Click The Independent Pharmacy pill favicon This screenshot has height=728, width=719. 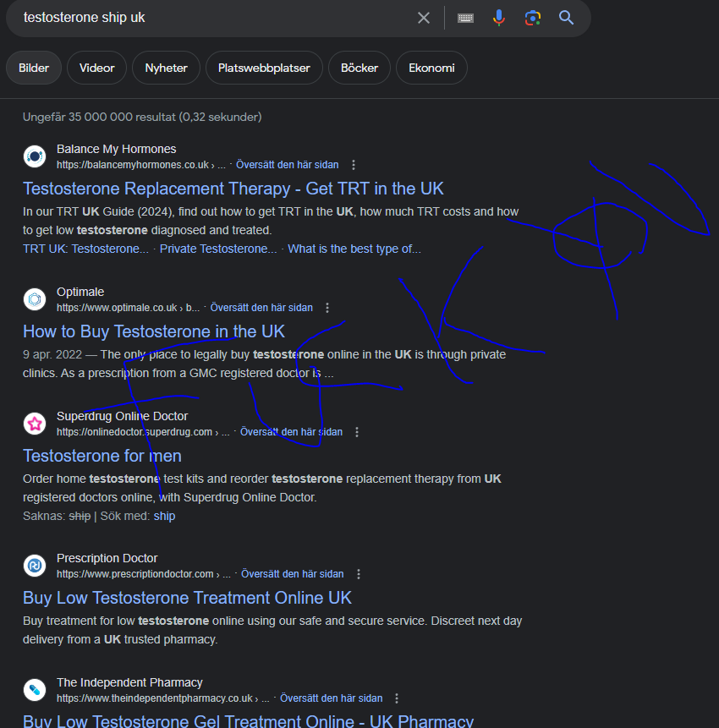coord(35,691)
